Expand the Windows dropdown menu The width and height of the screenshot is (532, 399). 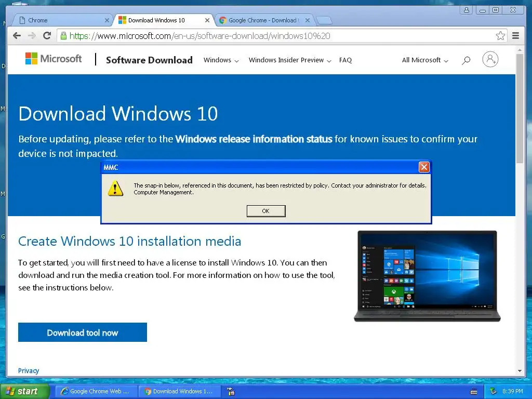221,60
